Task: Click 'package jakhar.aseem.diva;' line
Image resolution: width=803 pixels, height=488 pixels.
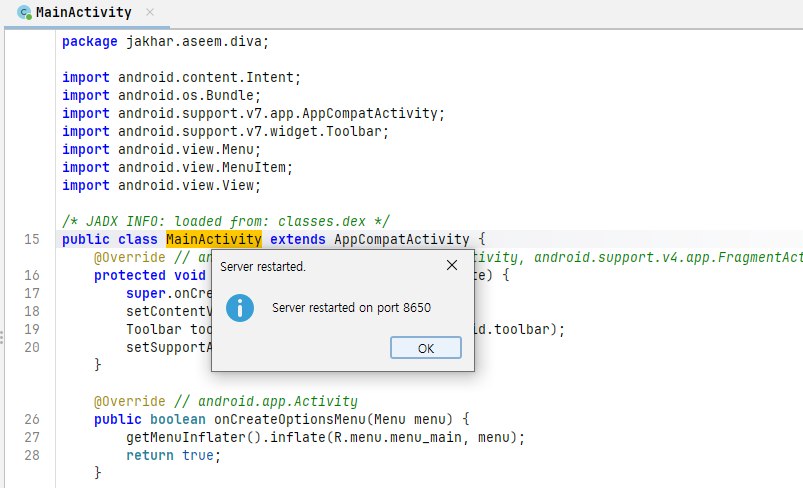Action: 165,41
